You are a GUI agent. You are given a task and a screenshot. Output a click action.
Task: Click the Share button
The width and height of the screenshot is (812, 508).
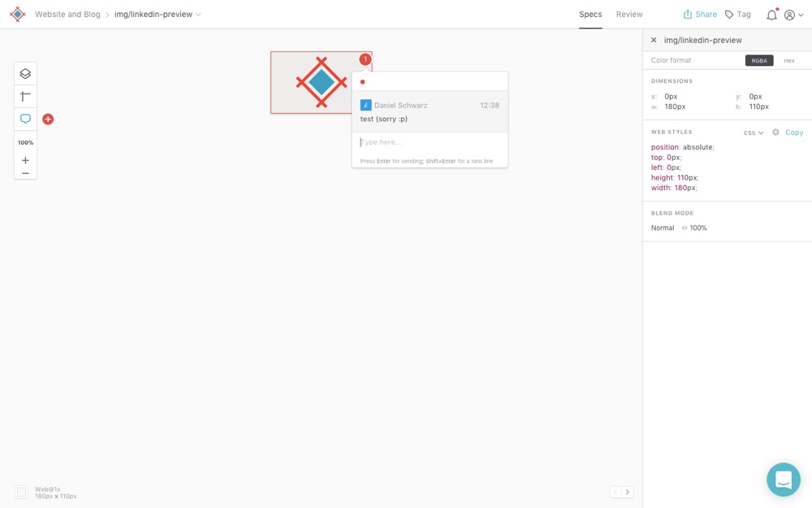[x=700, y=15]
